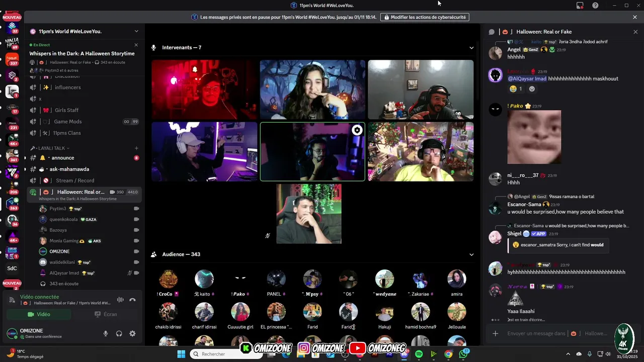This screenshot has height=362, width=644.
Task: Join the 11pms Clans voice channel
Action: coord(84,133)
